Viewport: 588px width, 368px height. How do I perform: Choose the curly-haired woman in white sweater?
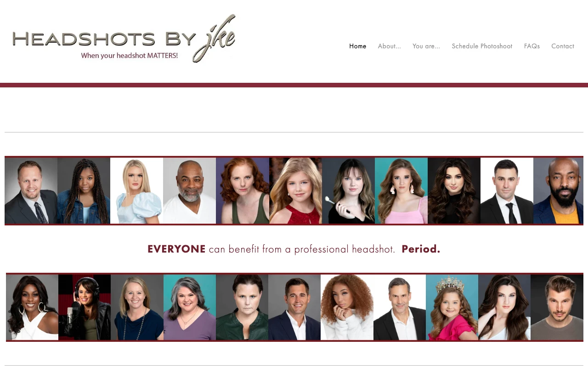347,307
